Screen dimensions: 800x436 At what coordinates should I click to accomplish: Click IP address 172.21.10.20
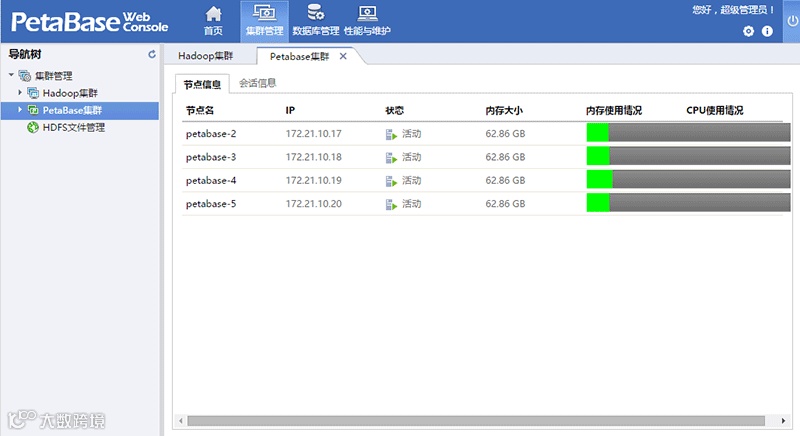pyautogui.click(x=313, y=204)
